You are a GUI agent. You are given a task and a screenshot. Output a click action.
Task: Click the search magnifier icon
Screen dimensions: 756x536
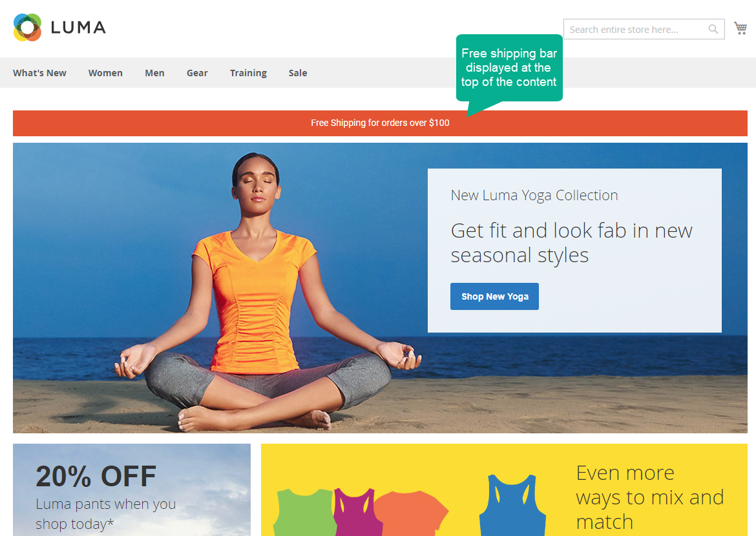coord(713,30)
